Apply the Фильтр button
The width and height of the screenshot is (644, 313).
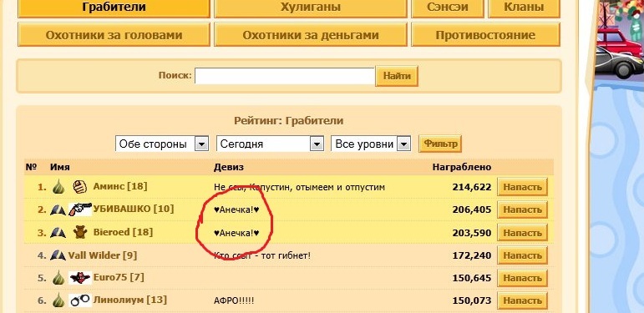[x=440, y=144]
